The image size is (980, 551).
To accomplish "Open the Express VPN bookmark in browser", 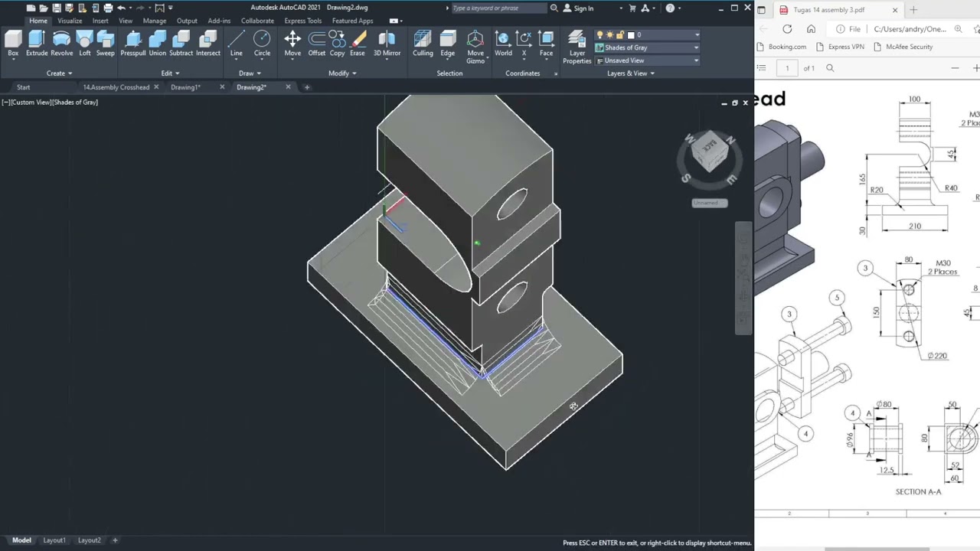I will coord(840,47).
